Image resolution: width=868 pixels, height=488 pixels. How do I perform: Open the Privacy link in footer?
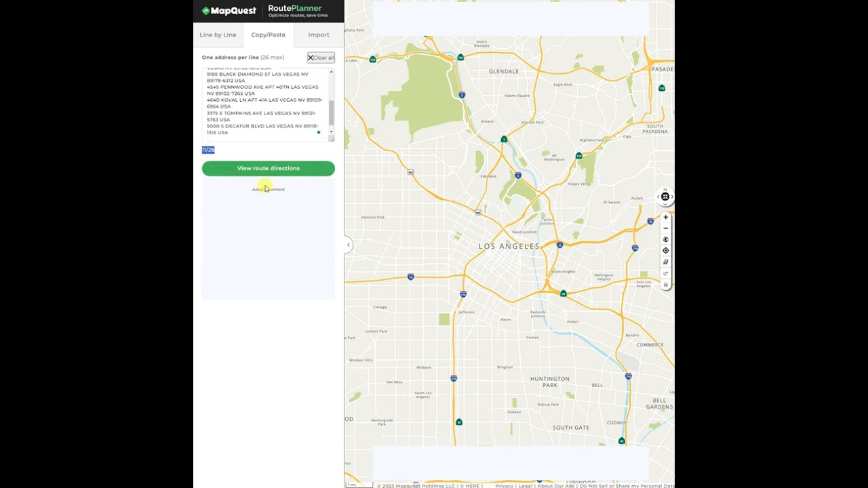coord(504,485)
